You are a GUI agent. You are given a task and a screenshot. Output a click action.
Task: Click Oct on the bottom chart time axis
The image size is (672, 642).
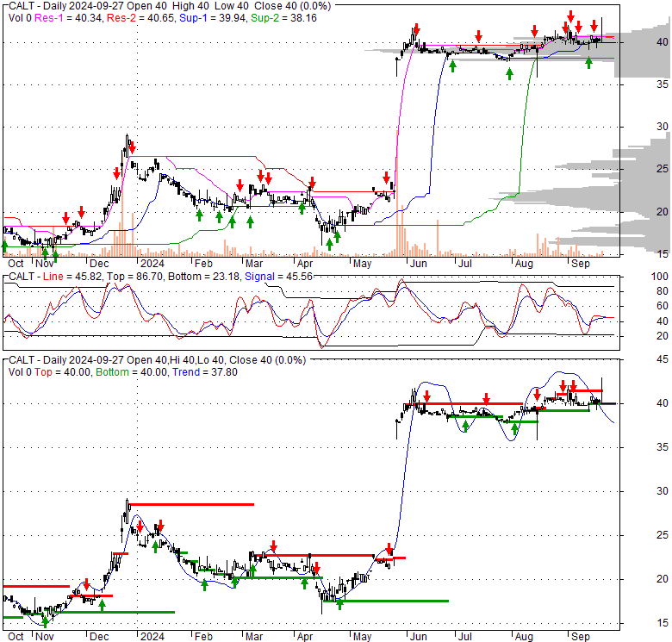click(x=16, y=637)
